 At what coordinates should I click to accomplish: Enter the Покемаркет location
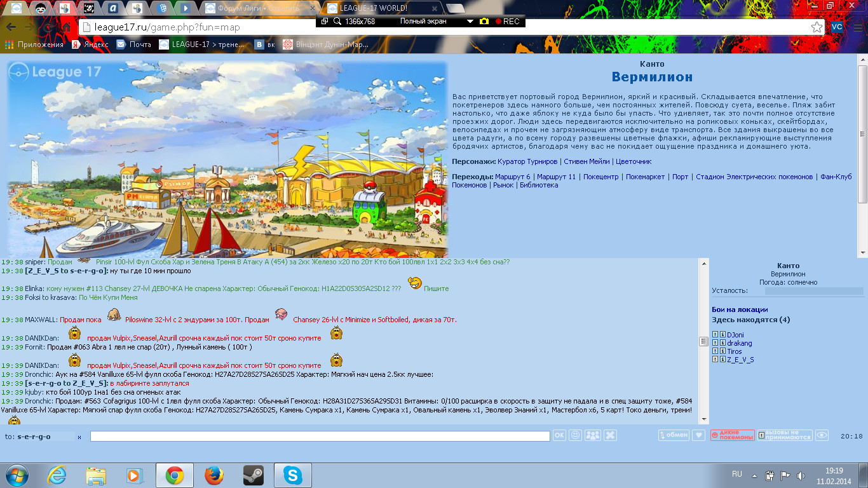click(x=645, y=177)
